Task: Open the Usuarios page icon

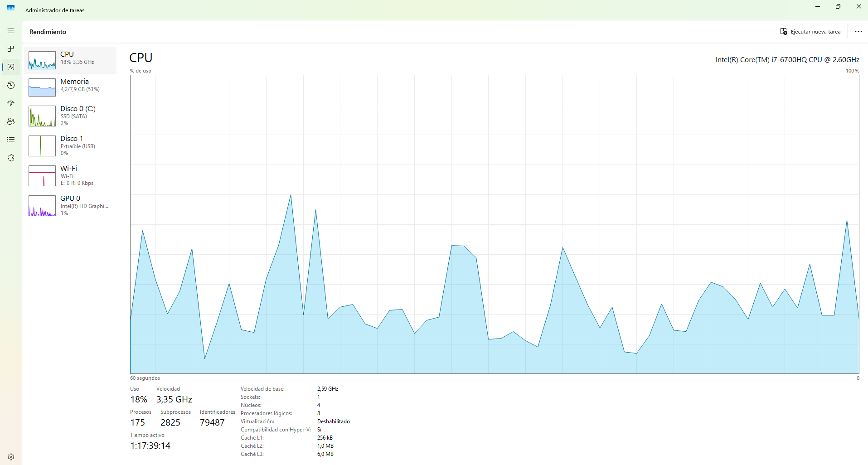Action: click(x=11, y=121)
